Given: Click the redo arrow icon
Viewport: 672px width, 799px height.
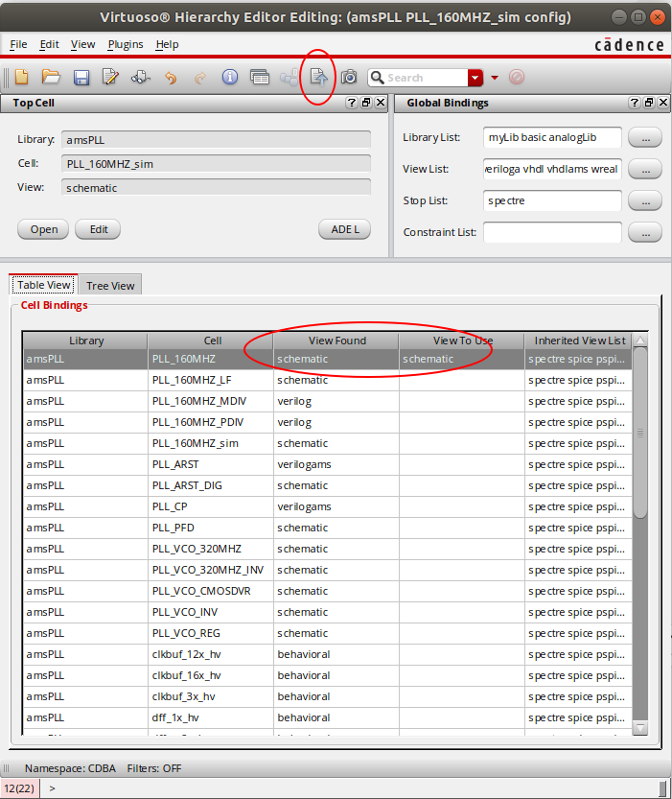Looking at the screenshot, I should 200,78.
